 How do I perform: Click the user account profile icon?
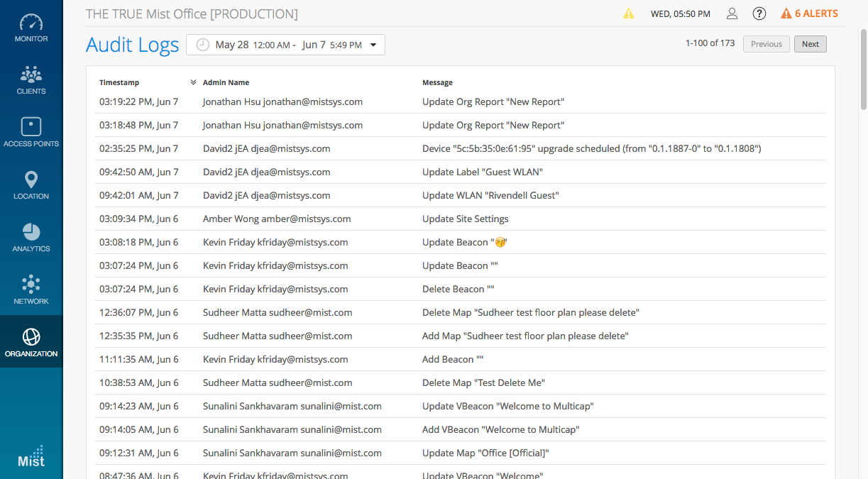pos(732,13)
